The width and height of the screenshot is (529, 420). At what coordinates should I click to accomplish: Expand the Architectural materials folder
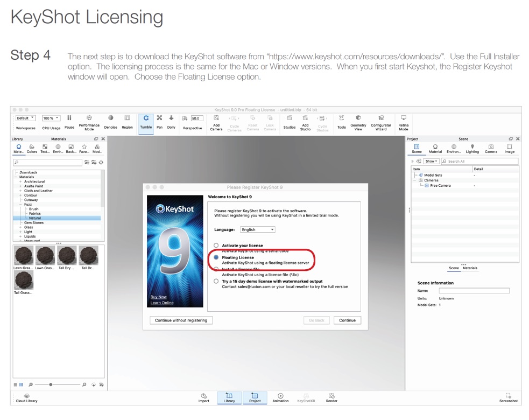coord(20,181)
